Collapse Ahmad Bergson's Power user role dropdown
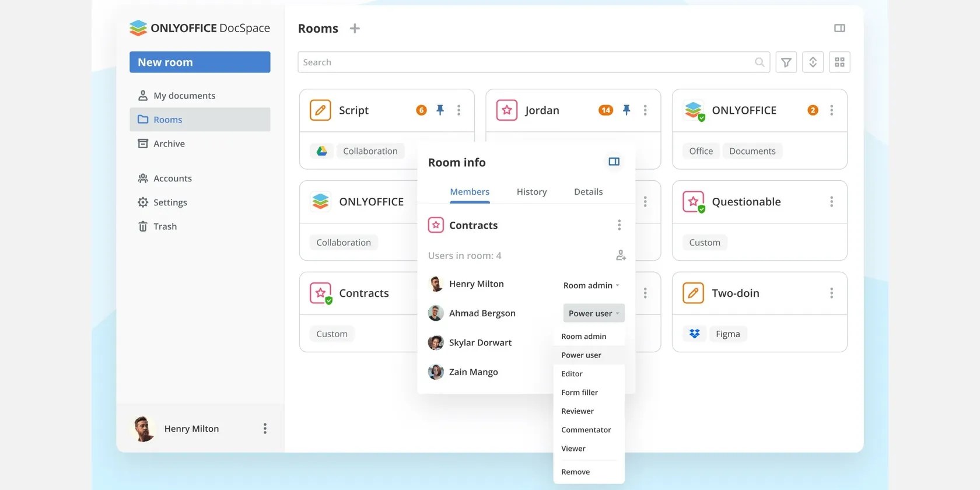 click(594, 313)
